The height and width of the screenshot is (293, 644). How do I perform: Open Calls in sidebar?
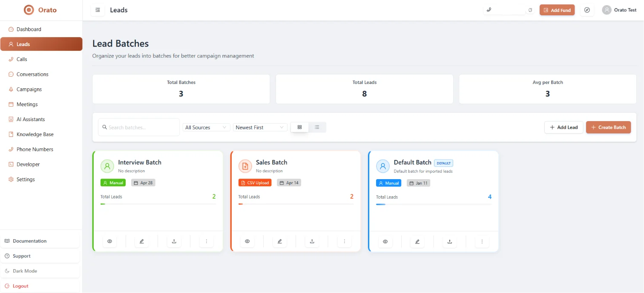41,59
